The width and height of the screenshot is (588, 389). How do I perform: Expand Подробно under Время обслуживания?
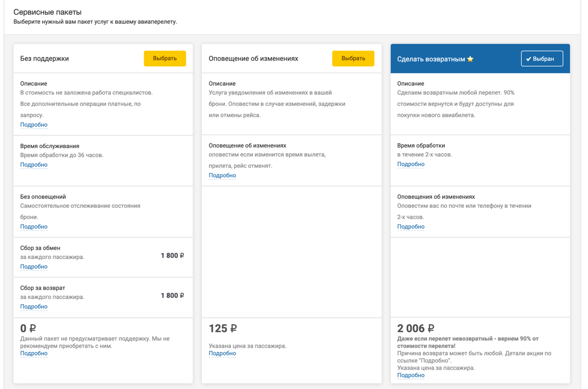point(34,165)
